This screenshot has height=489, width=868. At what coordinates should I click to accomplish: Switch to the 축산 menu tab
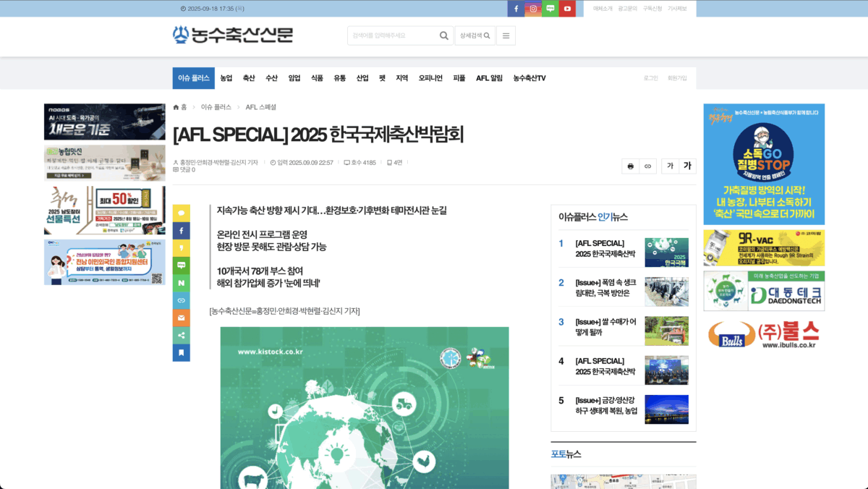(248, 77)
